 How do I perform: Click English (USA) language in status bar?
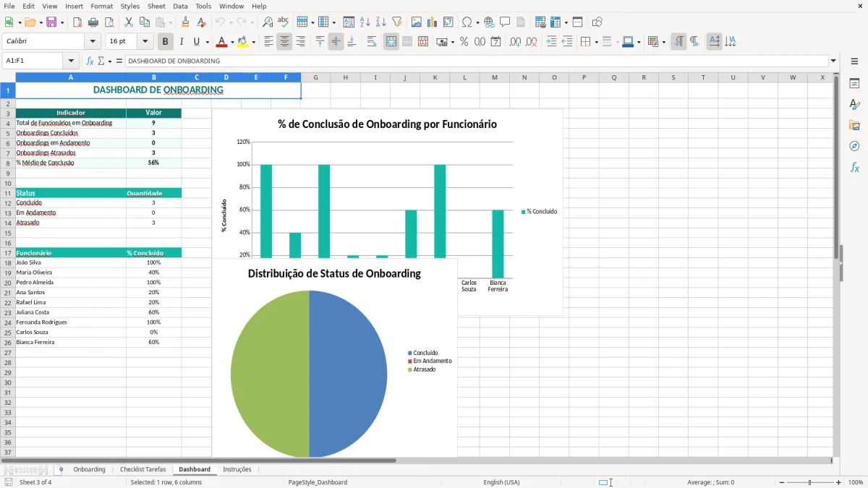[x=501, y=482]
